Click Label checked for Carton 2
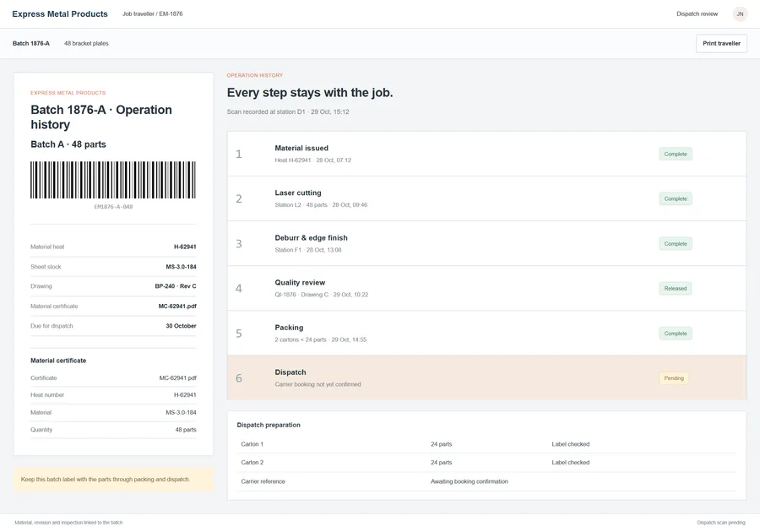Image resolution: width=760 pixels, height=532 pixels. click(571, 463)
